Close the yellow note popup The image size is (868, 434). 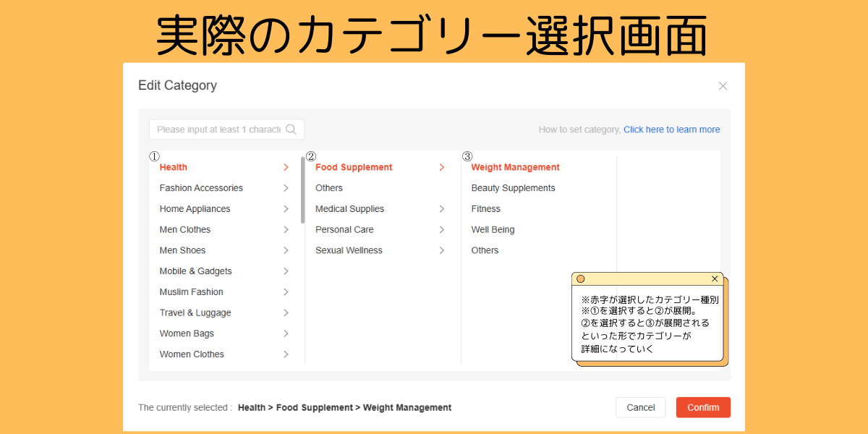tap(715, 278)
